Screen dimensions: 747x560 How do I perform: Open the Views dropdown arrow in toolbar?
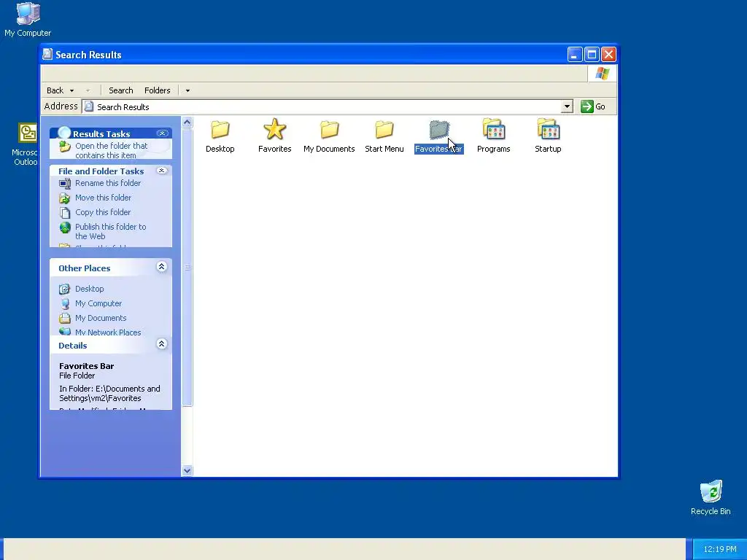pos(187,90)
